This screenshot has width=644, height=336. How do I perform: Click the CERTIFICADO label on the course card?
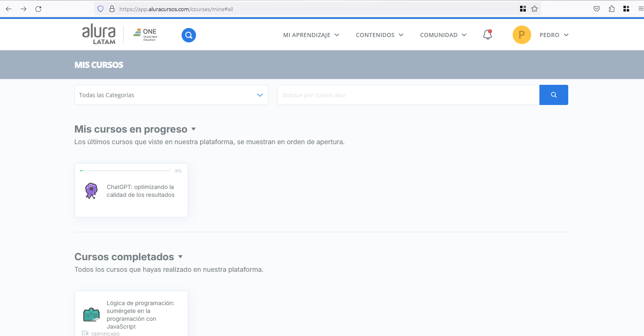point(105,334)
